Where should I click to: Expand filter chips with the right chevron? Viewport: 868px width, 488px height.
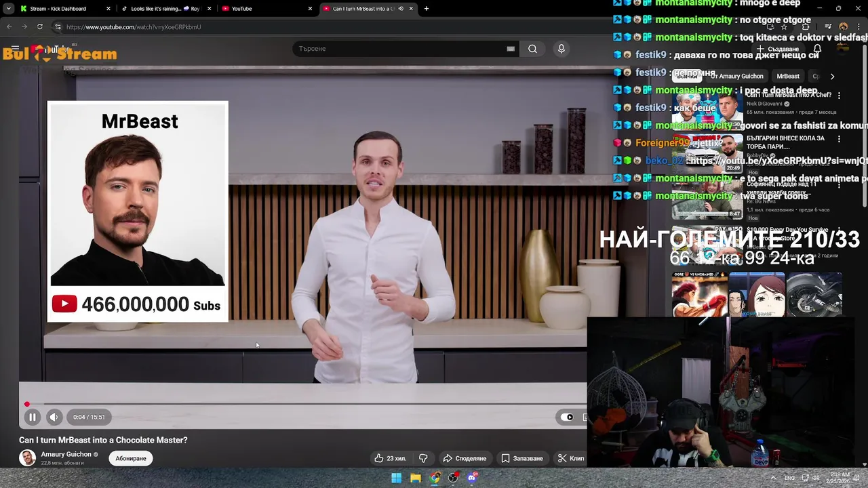click(832, 77)
